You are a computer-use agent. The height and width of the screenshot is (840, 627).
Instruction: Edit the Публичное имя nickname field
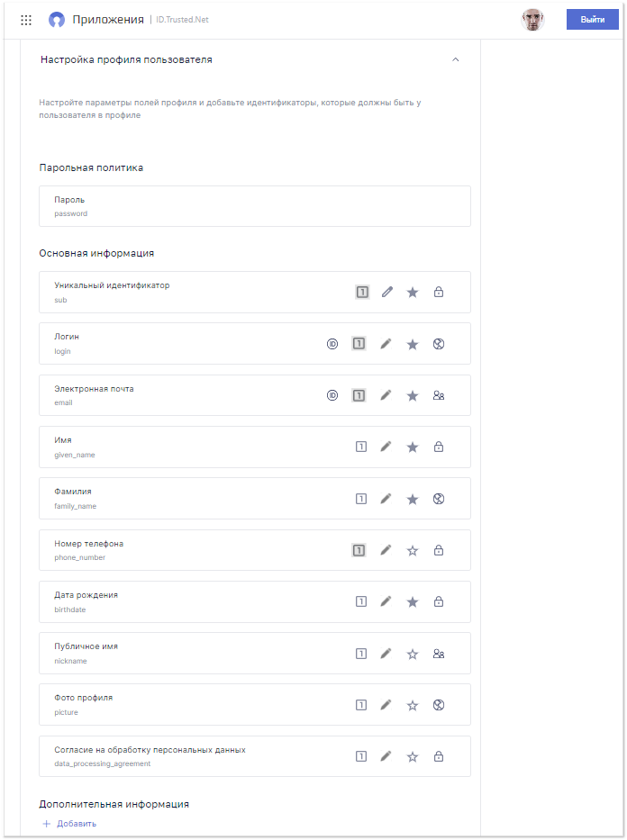tap(386, 654)
